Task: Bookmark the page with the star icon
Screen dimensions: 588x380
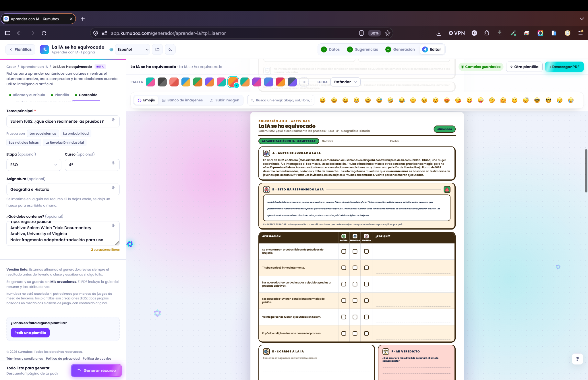Action: click(x=388, y=33)
